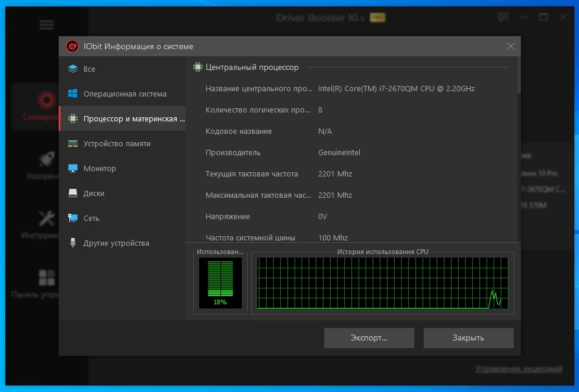Click the drive icon beside Диски
The image size is (579, 392).
pyautogui.click(x=73, y=193)
